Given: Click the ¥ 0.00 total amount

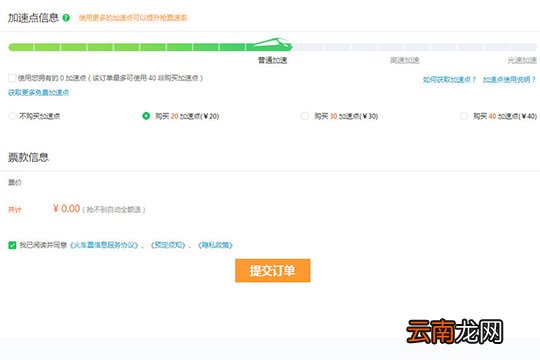Looking at the screenshot, I should click(66, 208).
